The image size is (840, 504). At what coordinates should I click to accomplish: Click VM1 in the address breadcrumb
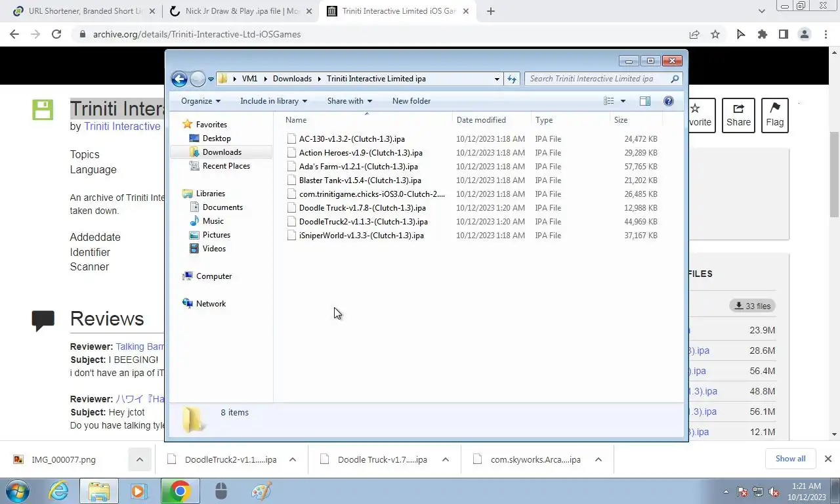pos(249,79)
